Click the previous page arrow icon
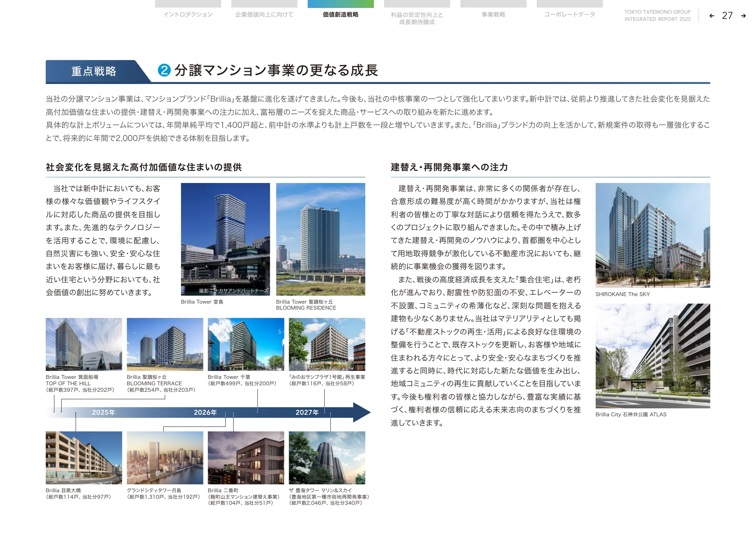756x535 pixels. 712,16
